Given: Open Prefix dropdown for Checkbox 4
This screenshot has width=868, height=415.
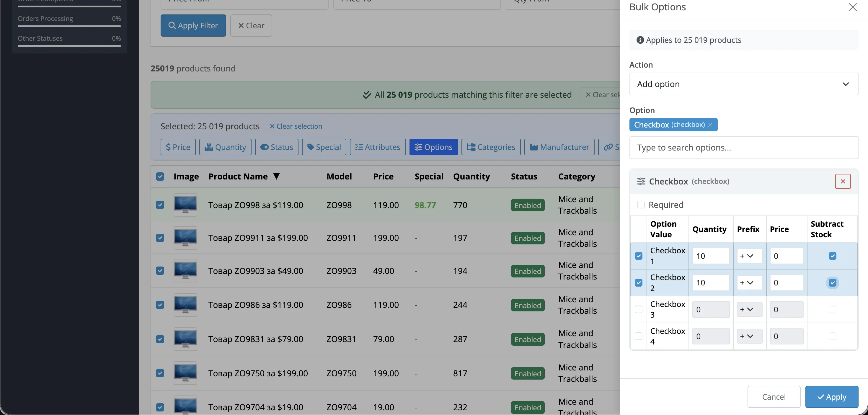Looking at the screenshot, I should [749, 336].
